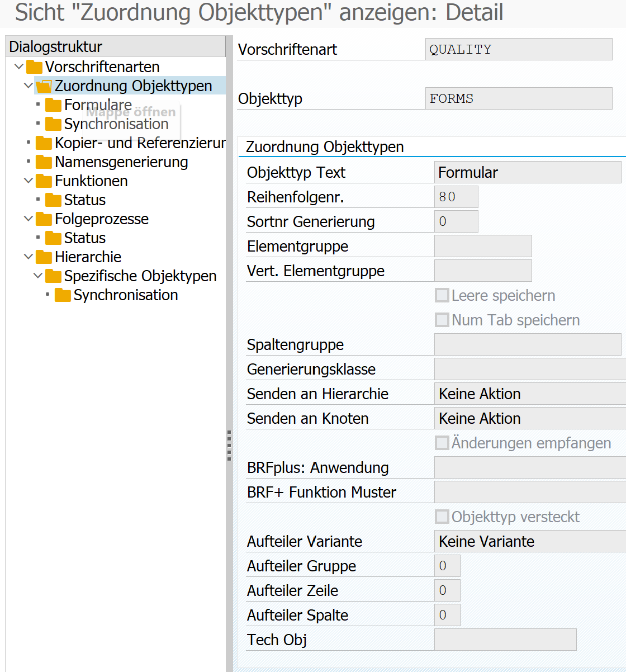Click the Folgeprozesse folder icon
Viewport: 626px width, 672px height.
pyautogui.click(x=44, y=219)
